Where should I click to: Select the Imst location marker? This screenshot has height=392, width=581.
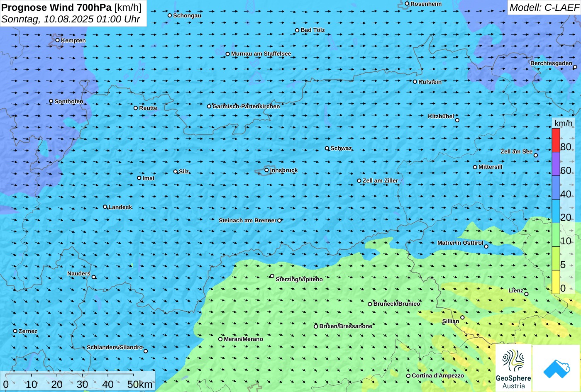[139, 178]
